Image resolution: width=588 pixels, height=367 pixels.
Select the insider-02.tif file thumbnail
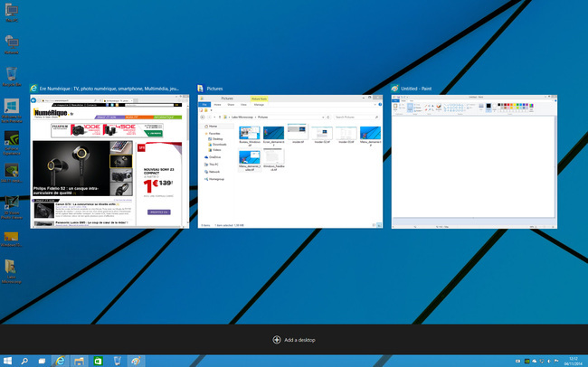point(322,136)
